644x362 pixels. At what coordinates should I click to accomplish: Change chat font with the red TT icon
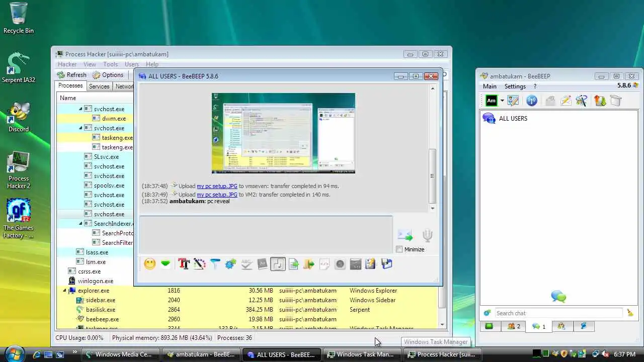(184, 264)
